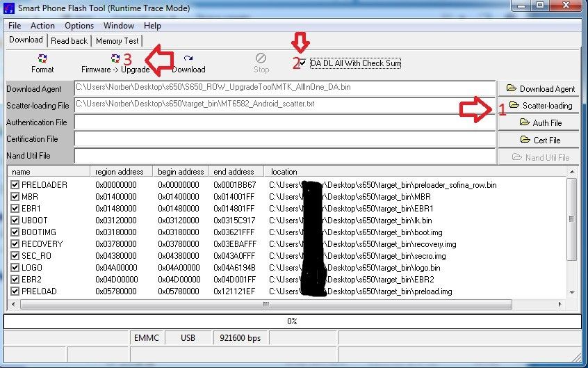Click the Download Agent path field
This screenshot has width=588, height=368.
pos(285,88)
